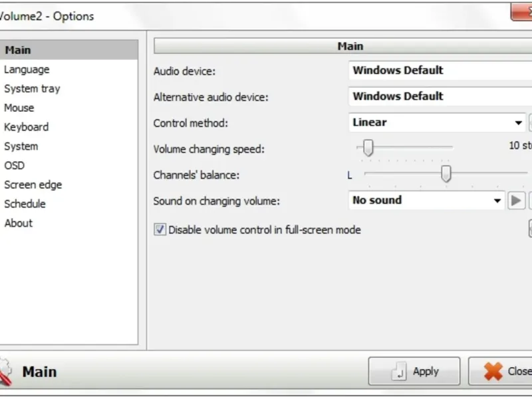
Task: Click the 'Alternative audio device:' label
Action: [x=211, y=97]
